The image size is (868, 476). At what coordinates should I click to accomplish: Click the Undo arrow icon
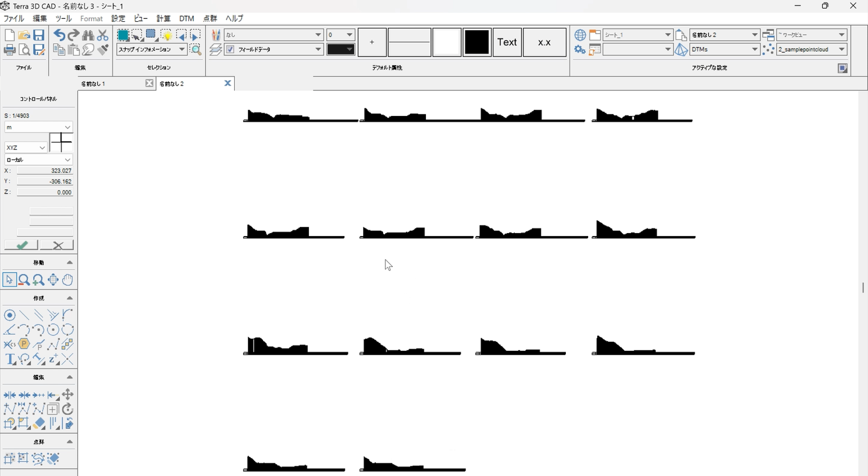point(59,35)
